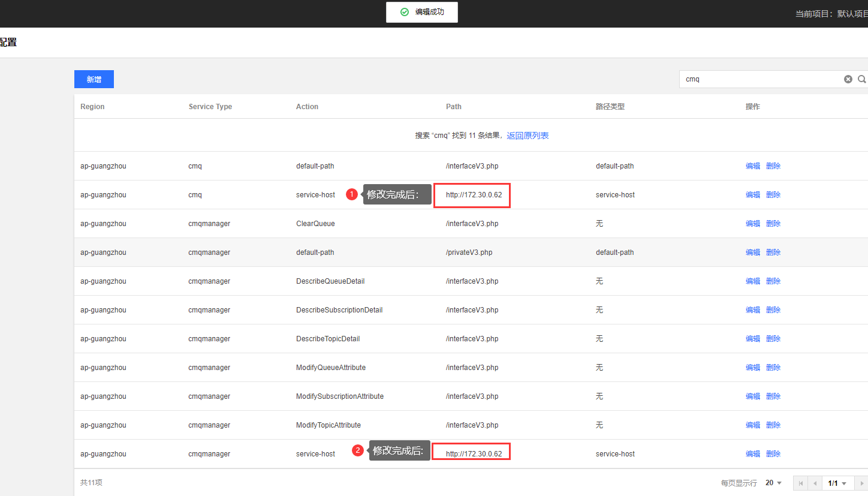This screenshot has width=868, height=496.
Task: Click the Action column header
Action: pos(307,107)
